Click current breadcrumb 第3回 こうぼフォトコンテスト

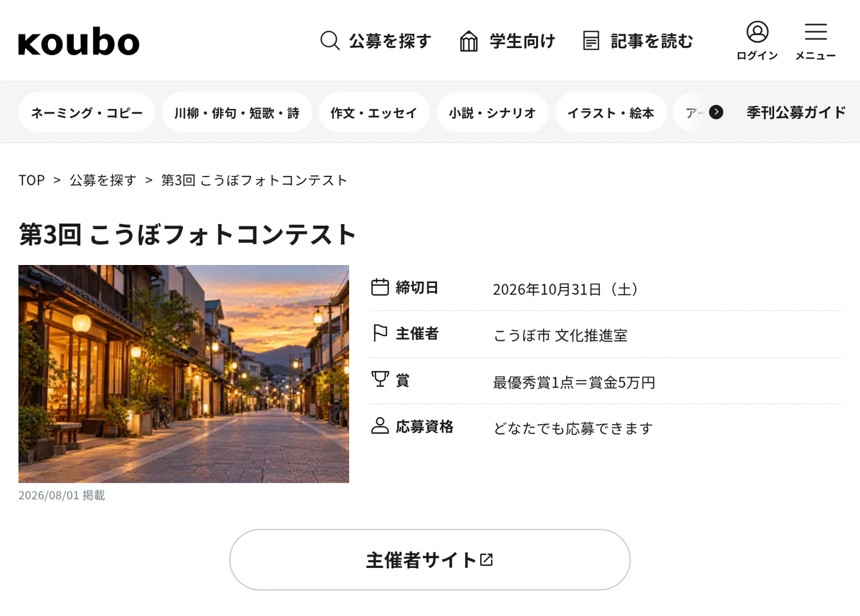pyautogui.click(x=254, y=181)
